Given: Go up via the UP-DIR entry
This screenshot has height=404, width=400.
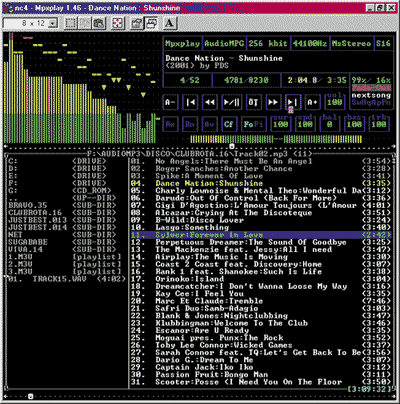Looking at the screenshot, I should [x=62, y=198].
